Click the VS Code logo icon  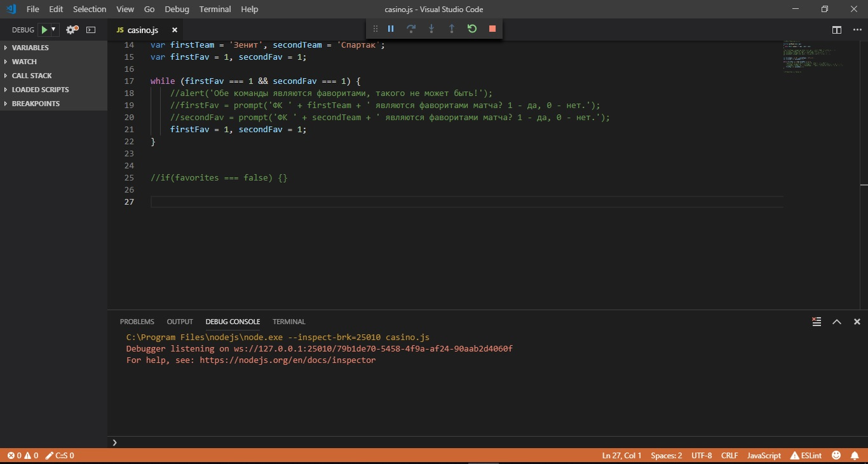pyautogui.click(x=10, y=9)
